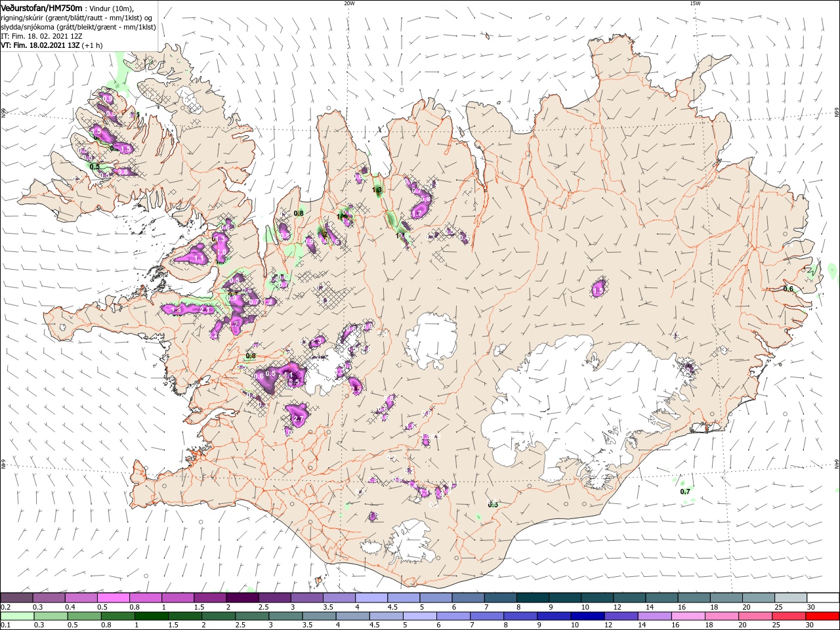The width and height of the screenshot is (840, 630).
Task: Select lower legend pink swatch 16–18
Action: (x=689, y=616)
